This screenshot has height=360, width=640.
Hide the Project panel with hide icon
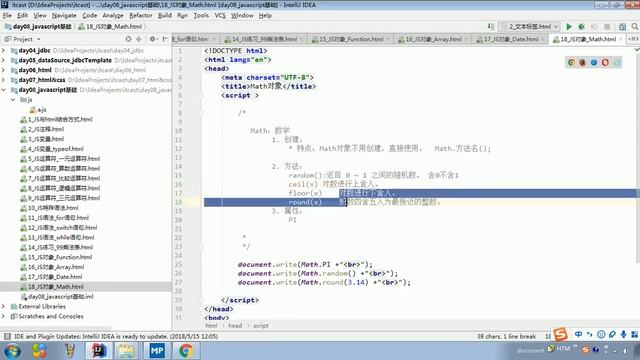point(165,39)
